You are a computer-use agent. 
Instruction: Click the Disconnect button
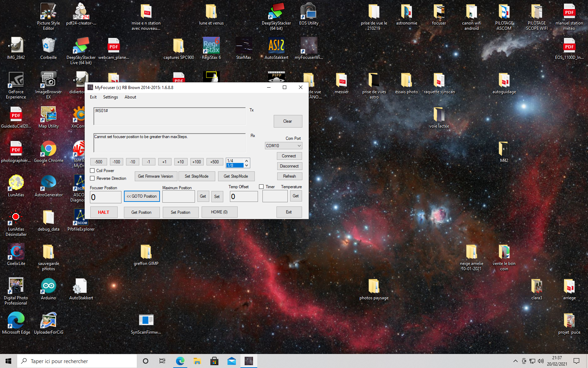289,166
